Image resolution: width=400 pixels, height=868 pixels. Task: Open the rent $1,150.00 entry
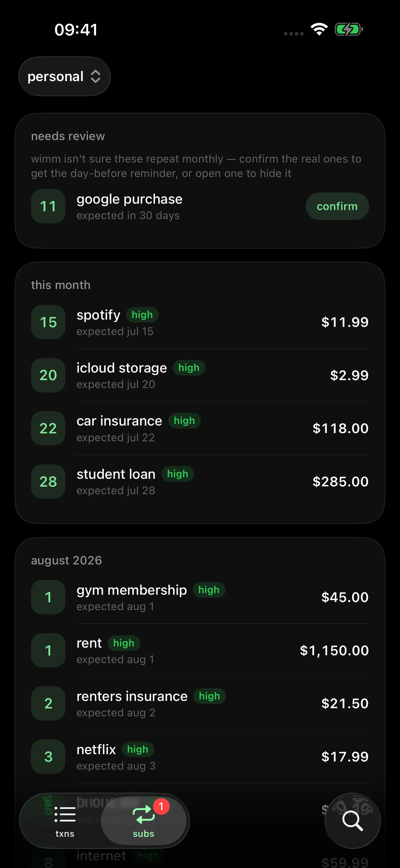tap(200, 650)
